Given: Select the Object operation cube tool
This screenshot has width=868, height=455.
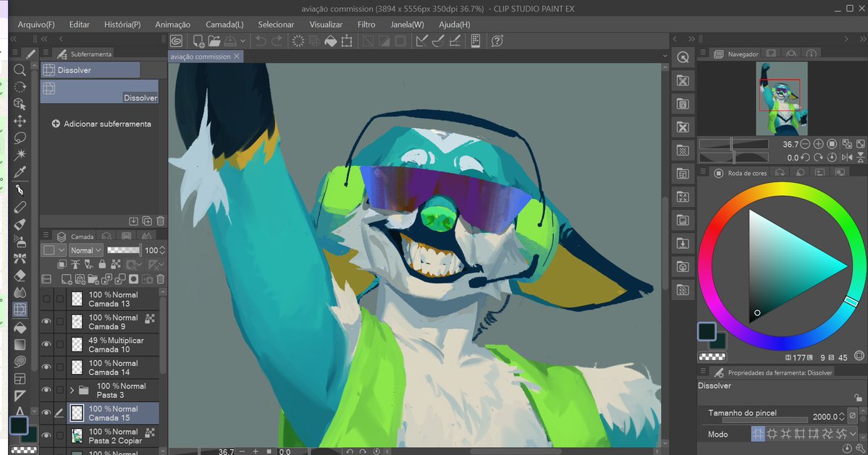Looking at the screenshot, I should point(20,104).
